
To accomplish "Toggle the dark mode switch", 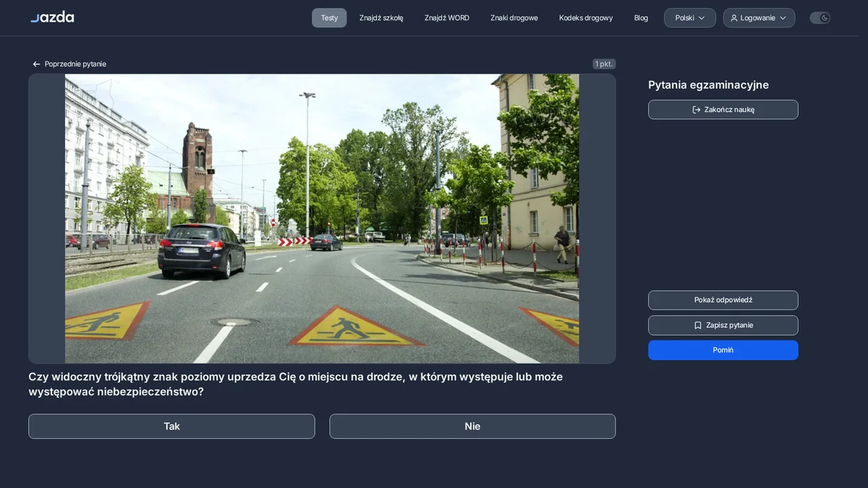I will (820, 18).
